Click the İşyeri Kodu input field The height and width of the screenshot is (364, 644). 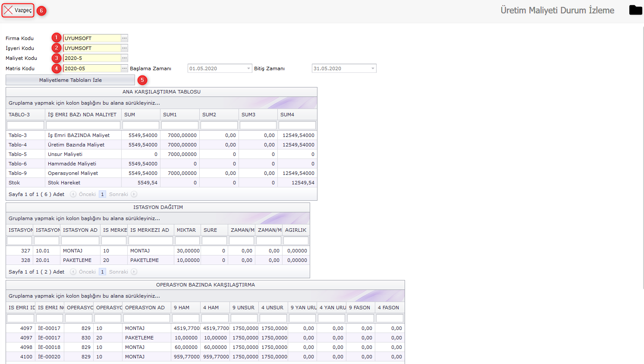[92, 48]
